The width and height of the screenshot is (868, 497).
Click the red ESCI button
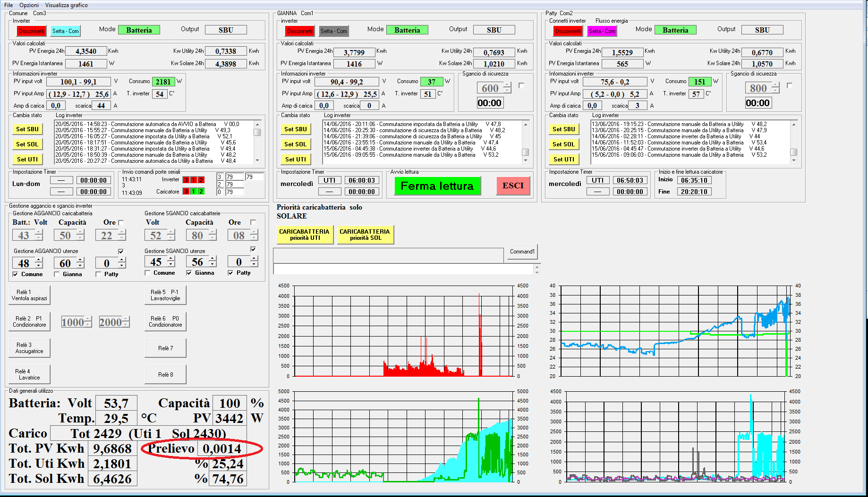(x=513, y=186)
